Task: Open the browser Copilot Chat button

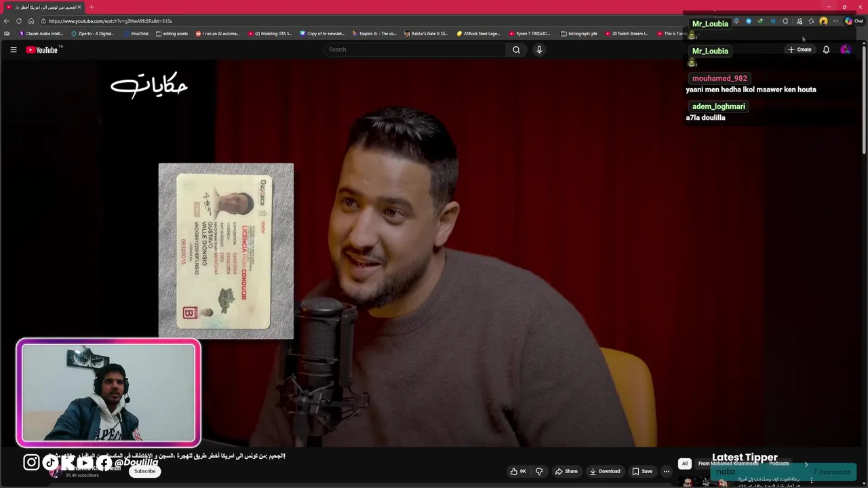Action: pos(854,21)
